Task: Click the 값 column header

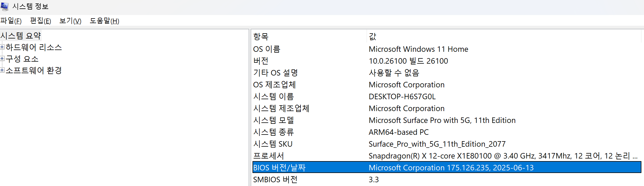Action: 504,36
